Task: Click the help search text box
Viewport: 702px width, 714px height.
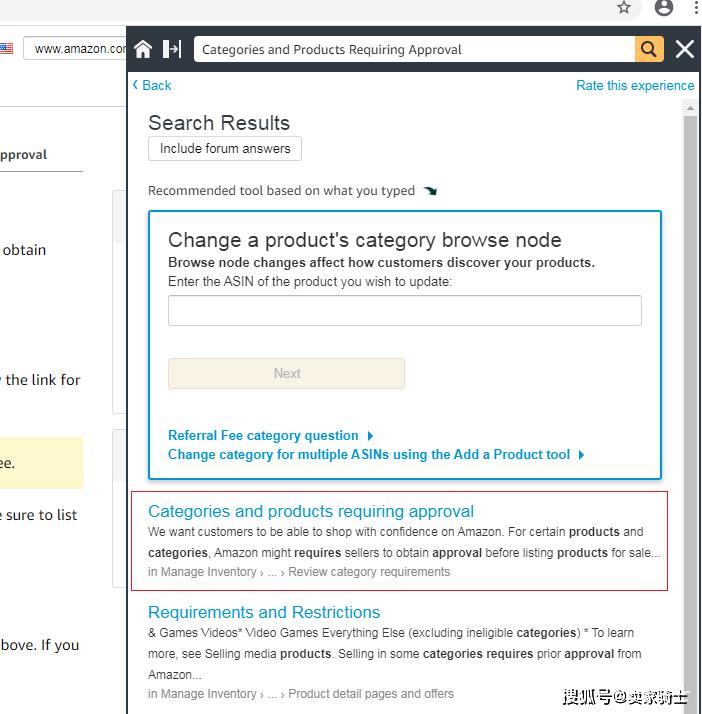Action: click(x=414, y=49)
